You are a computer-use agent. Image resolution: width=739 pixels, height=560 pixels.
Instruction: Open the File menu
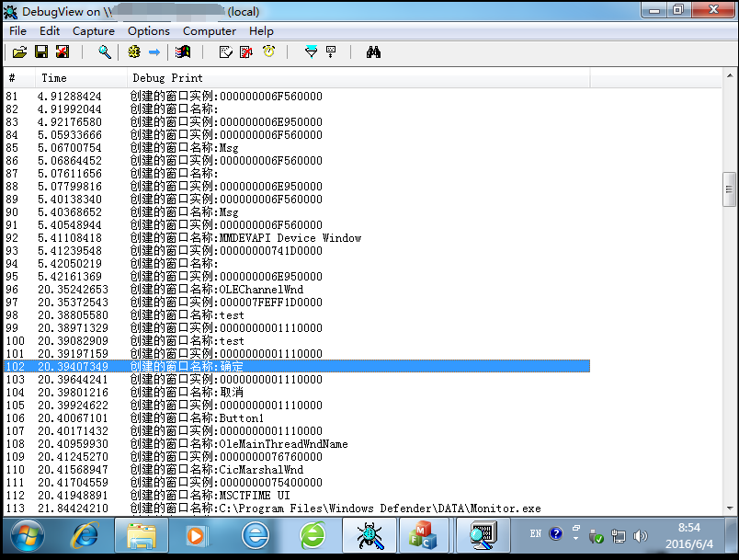pos(17,31)
